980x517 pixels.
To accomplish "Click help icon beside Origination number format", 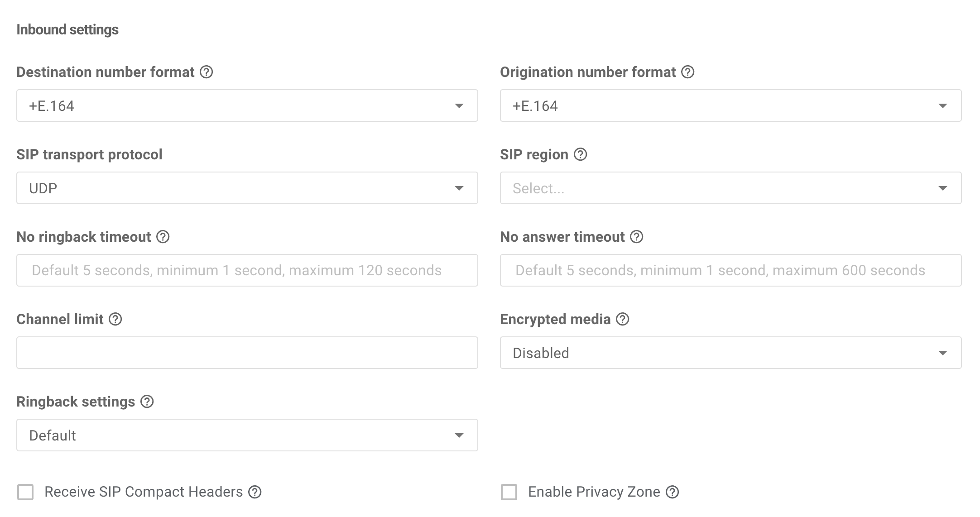I will point(688,72).
